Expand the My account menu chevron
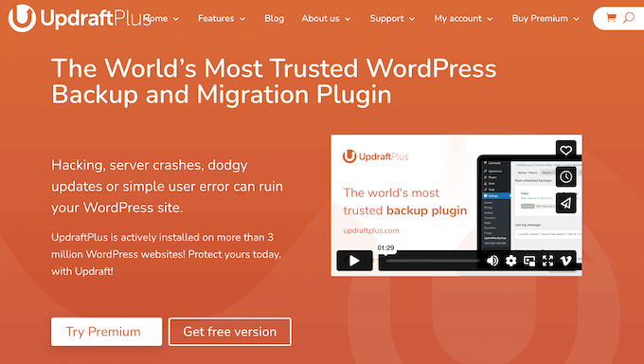644x364 pixels. click(490, 19)
